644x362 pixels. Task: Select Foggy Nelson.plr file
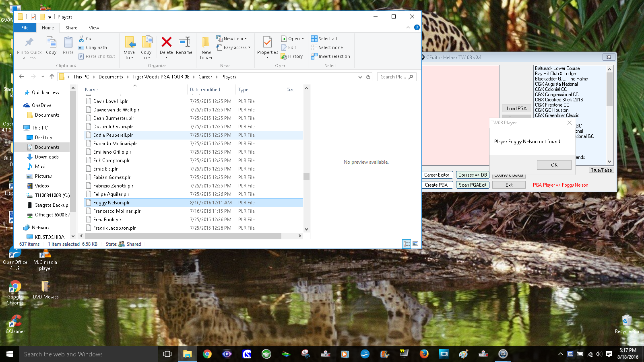[x=193, y=203]
